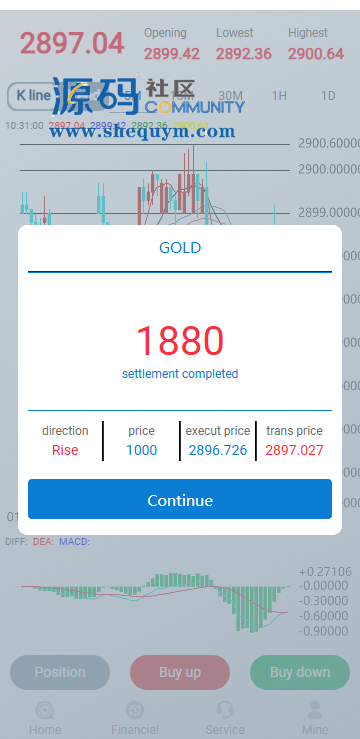Image resolution: width=360 pixels, height=739 pixels.
Task: Tap the Buy up button
Action: [x=180, y=672]
